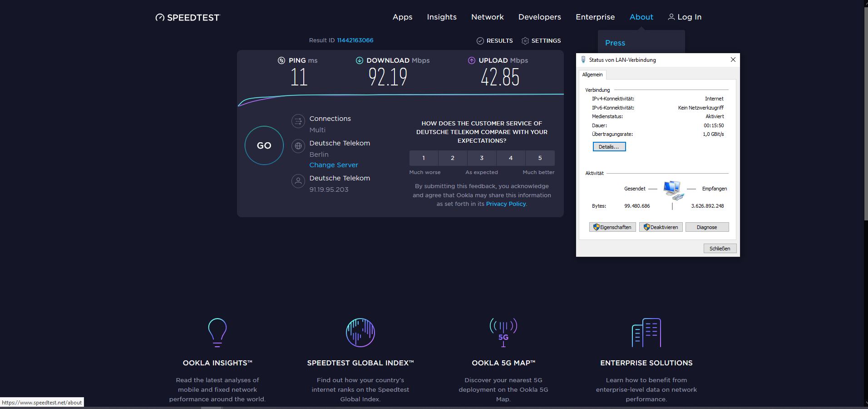Click the received bytes value 3.626.892.248
Viewport: 868px width, 409px height.
(x=707, y=206)
